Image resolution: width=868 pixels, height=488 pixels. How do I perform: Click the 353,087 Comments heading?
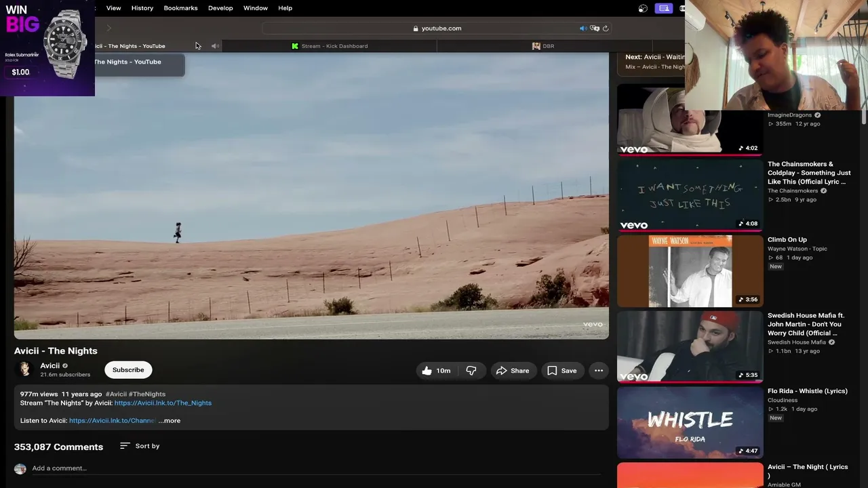[x=58, y=447]
